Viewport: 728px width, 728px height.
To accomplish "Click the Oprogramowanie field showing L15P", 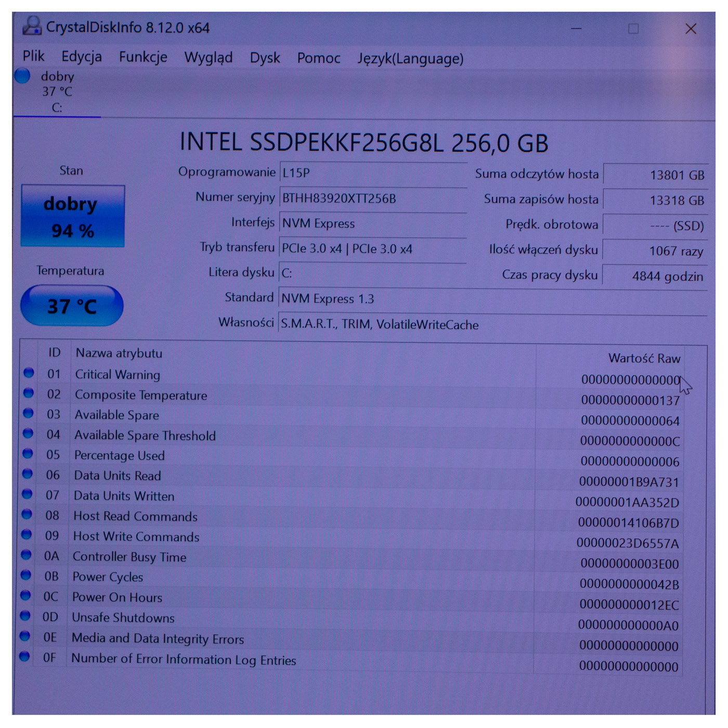I will [x=373, y=173].
